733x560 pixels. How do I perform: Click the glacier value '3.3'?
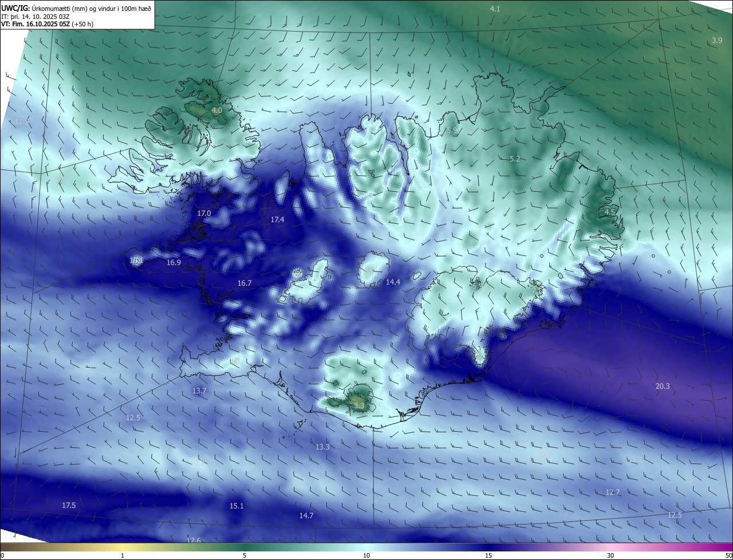[x=359, y=405]
